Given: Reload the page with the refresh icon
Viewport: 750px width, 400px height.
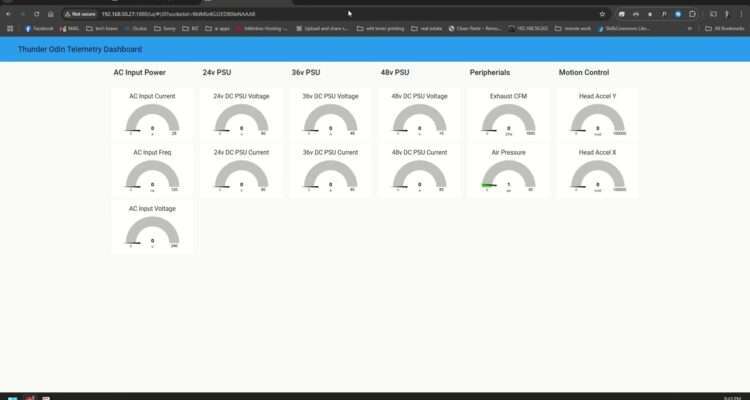Looking at the screenshot, I should pos(37,14).
